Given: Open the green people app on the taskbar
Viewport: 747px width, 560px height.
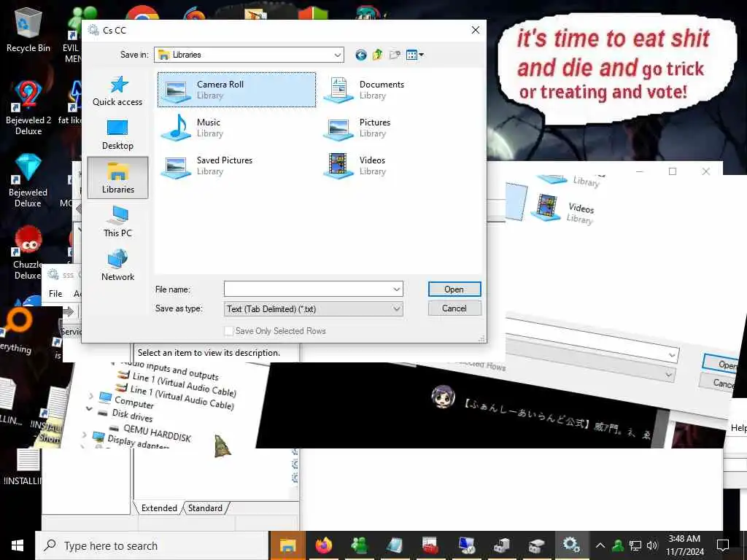Looking at the screenshot, I should (x=359, y=545).
